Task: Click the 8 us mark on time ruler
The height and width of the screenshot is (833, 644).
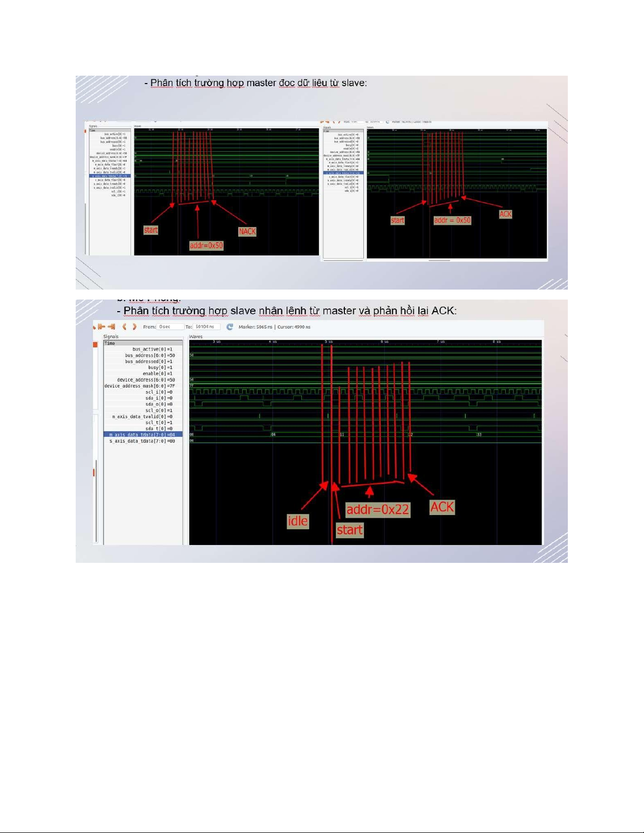Action: [497, 342]
